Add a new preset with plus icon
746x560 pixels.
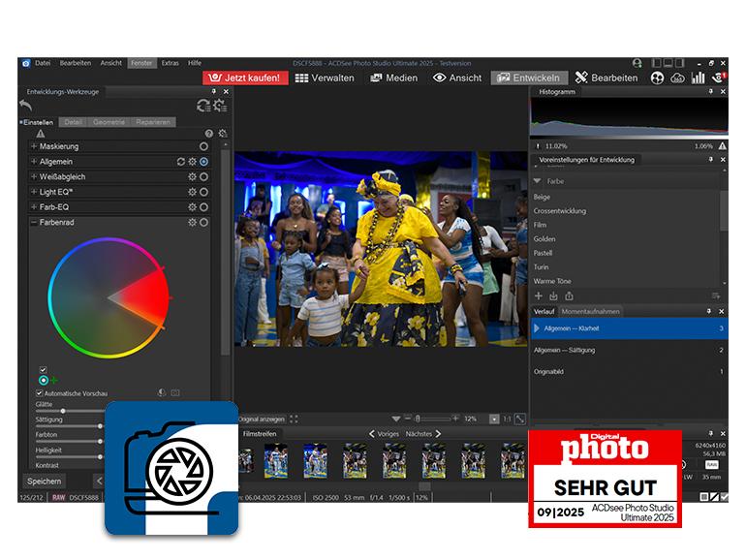539,296
